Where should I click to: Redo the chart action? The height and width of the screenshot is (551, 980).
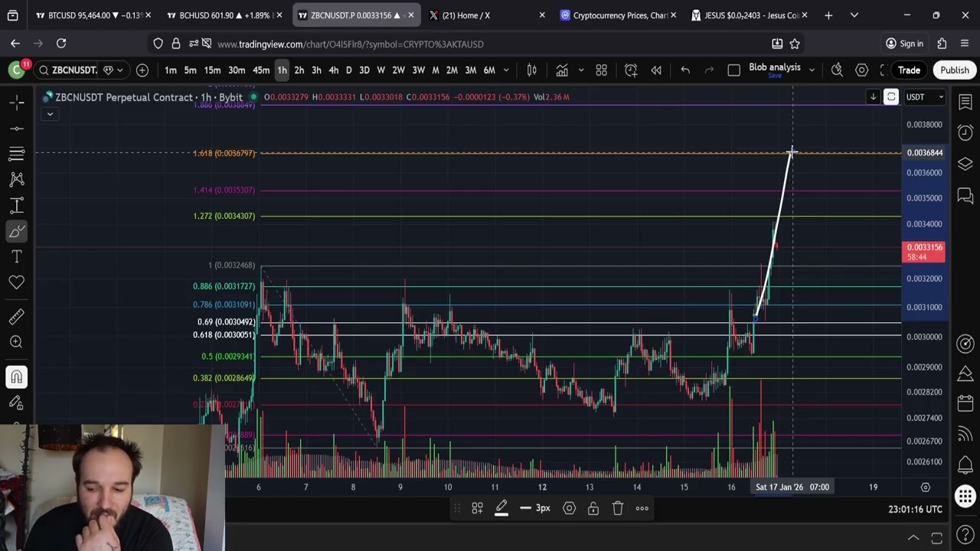709,70
